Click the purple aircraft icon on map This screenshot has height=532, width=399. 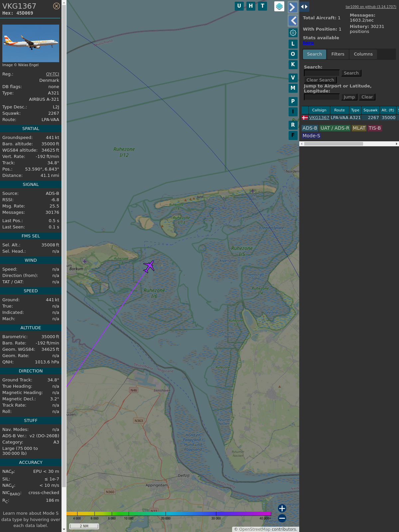coord(149,266)
